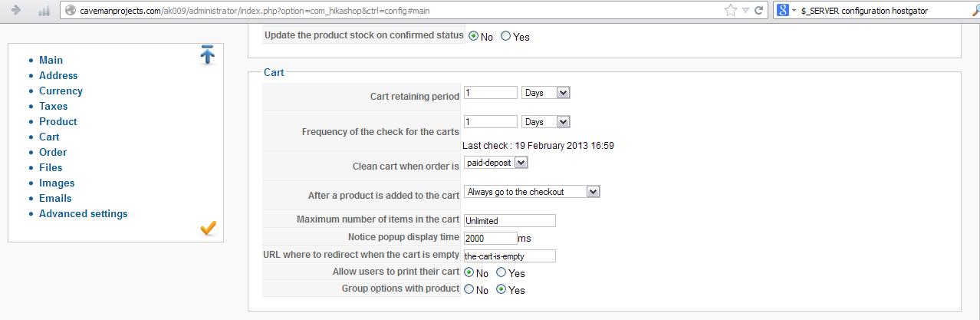Select Yes for allow users to print cart
Screen dimensions: 980x320
501,272
